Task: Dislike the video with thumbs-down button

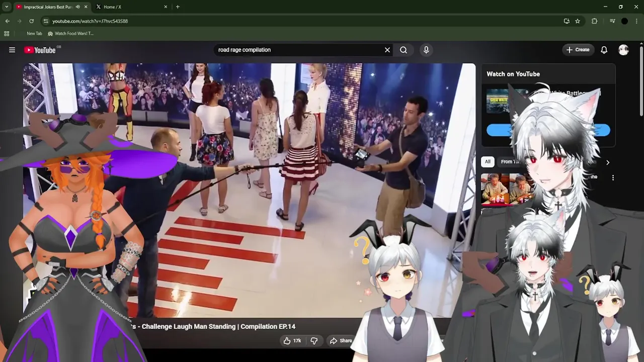Action: 314,341
